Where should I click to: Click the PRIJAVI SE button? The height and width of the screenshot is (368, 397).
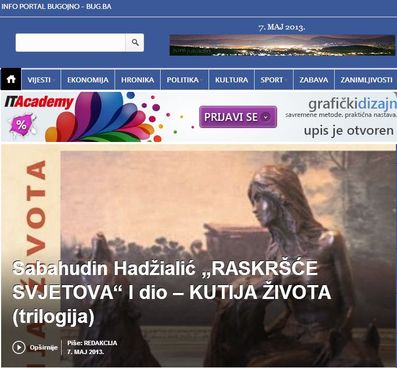[238, 117]
